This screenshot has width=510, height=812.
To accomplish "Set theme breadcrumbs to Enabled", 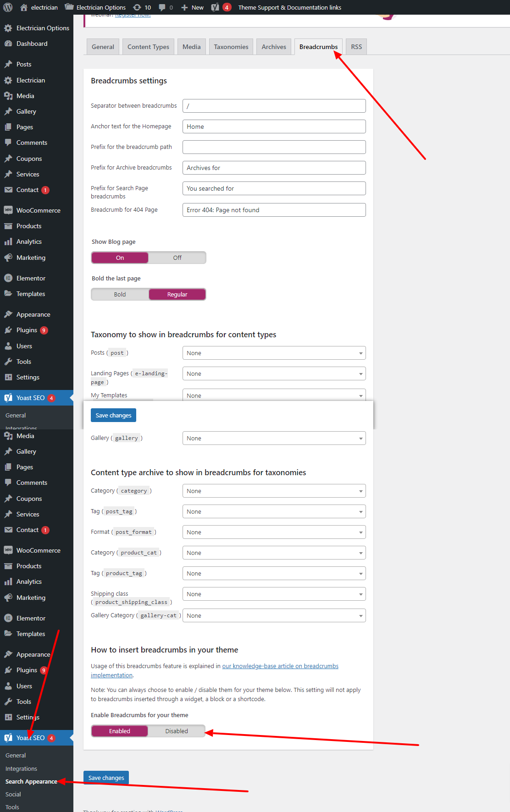I will coord(120,731).
